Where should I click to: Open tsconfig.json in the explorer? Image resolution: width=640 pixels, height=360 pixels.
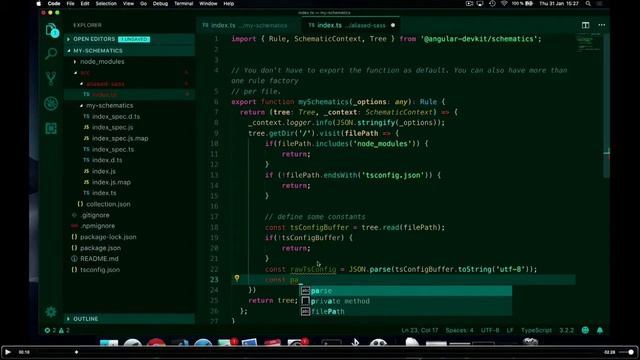pos(100,270)
